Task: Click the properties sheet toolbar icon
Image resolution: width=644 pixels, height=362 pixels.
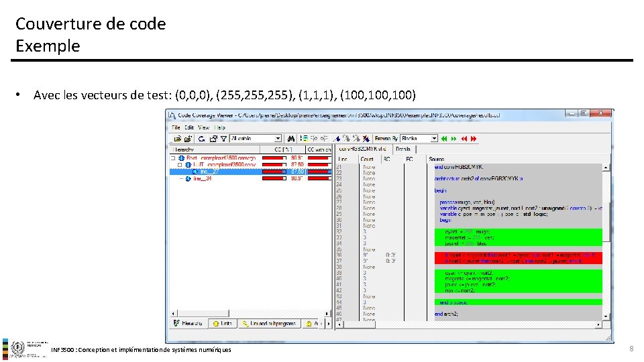Action: [213, 139]
